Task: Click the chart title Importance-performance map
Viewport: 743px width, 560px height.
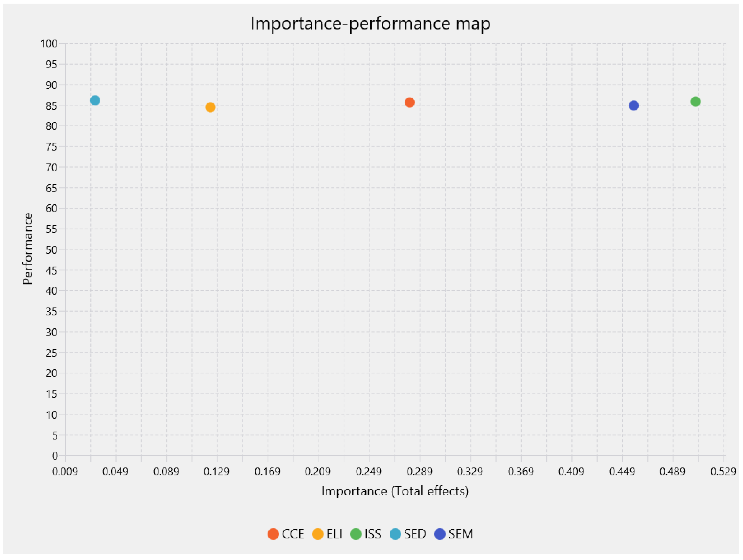Action: [x=371, y=24]
